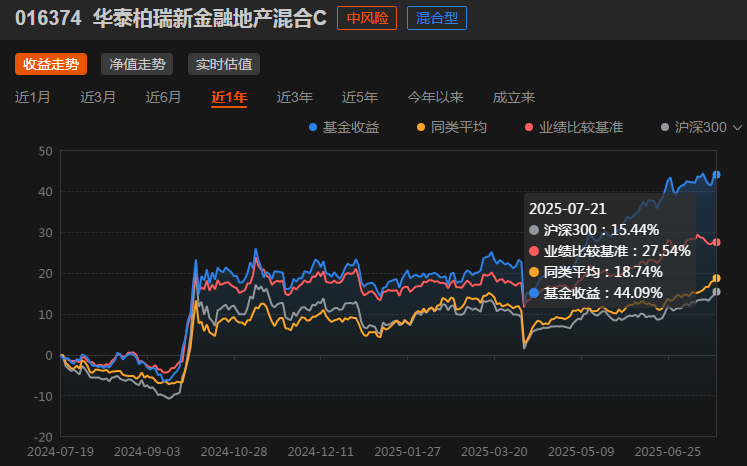This screenshot has width=747, height=466.
Task: Click the gray 沪深300 endpoint marker
Action: pyautogui.click(x=716, y=292)
